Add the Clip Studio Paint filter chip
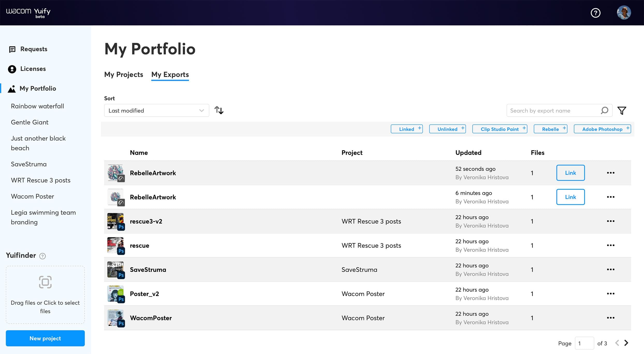Viewport: 644px width, 354px height. point(500,129)
